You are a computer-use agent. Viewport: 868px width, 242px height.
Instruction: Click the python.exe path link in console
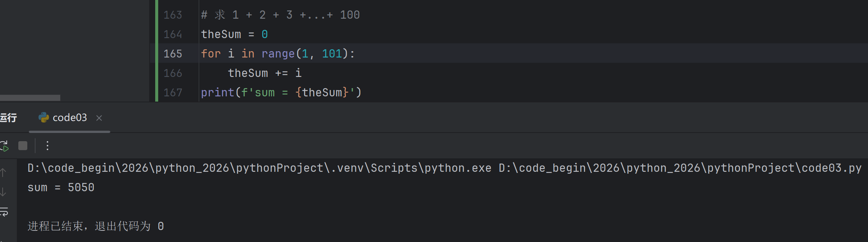click(x=259, y=168)
